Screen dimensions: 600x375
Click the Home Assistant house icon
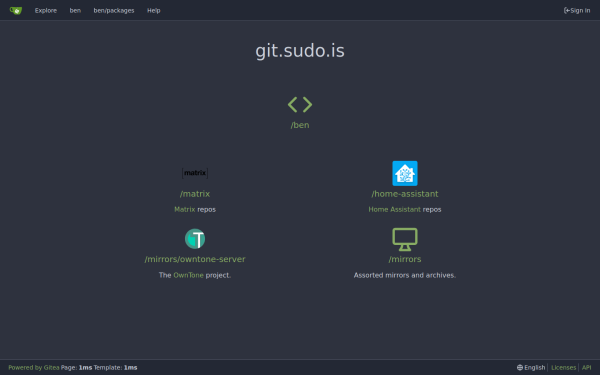pos(405,173)
